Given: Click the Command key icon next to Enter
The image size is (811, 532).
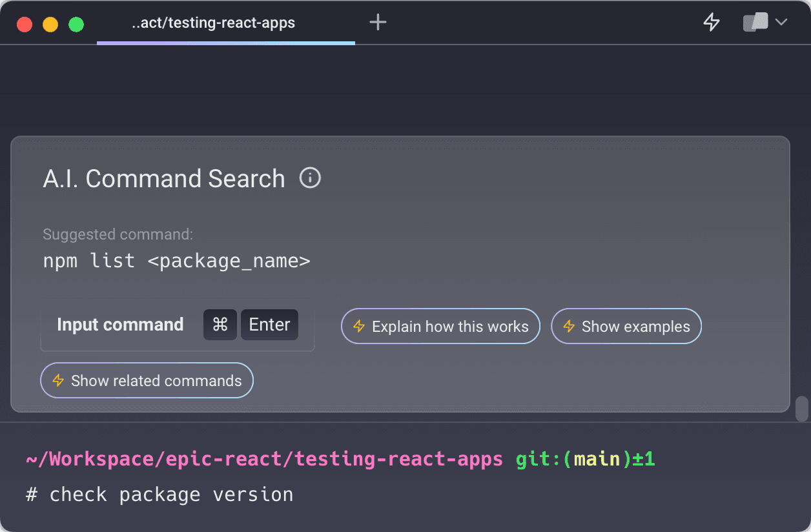Looking at the screenshot, I should click(x=220, y=325).
